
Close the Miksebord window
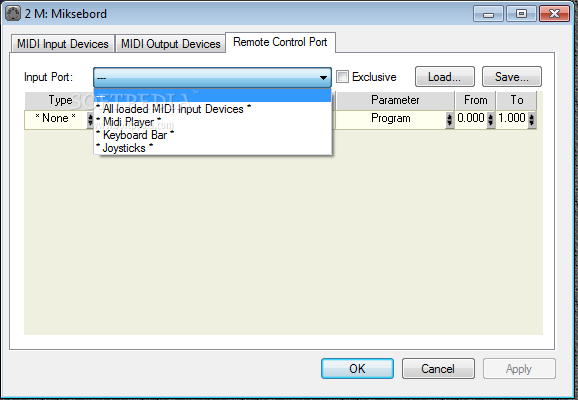554,14
